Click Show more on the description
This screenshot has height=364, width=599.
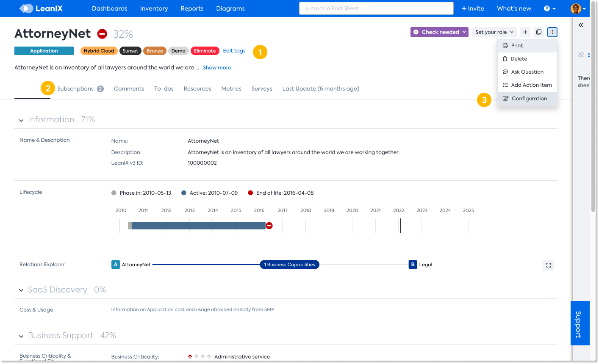coord(217,68)
